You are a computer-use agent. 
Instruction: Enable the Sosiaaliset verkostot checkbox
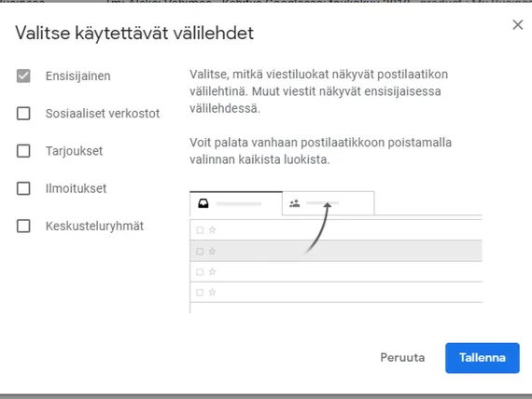[23, 113]
